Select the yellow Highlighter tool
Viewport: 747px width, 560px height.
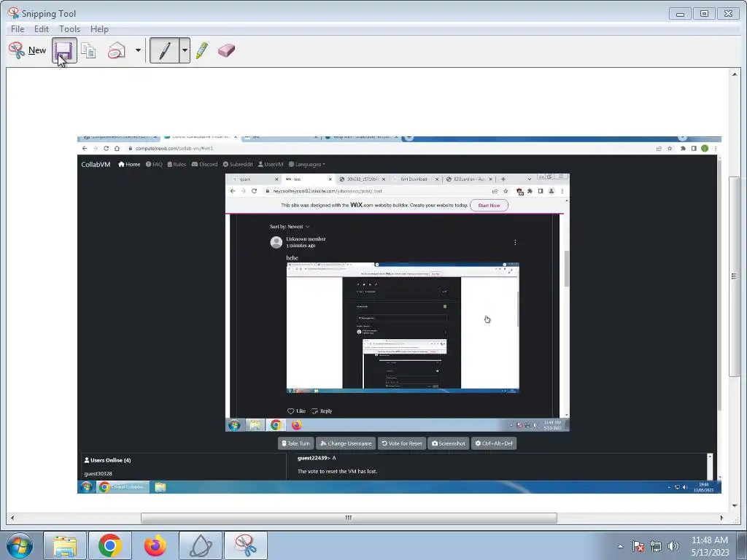[202, 50]
